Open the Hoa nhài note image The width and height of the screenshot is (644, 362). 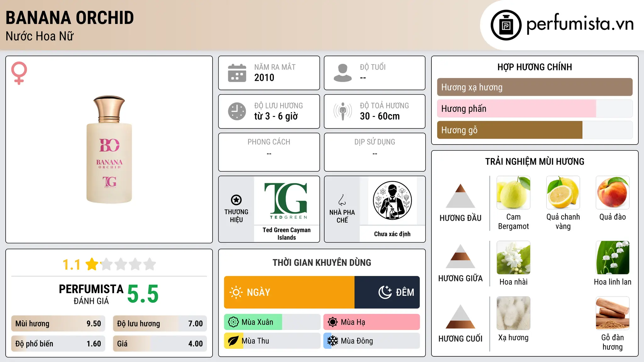point(514,258)
